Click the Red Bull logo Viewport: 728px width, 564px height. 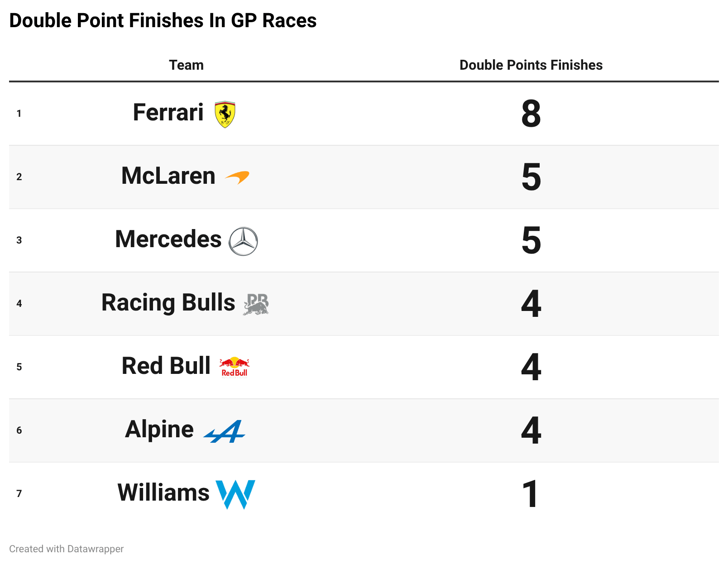(235, 367)
